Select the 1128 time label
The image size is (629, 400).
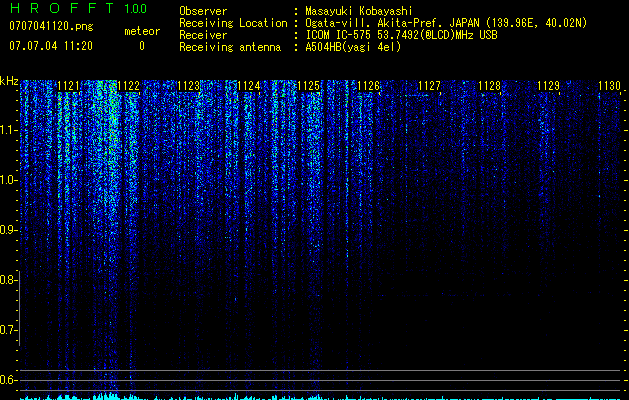[x=489, y=86]
